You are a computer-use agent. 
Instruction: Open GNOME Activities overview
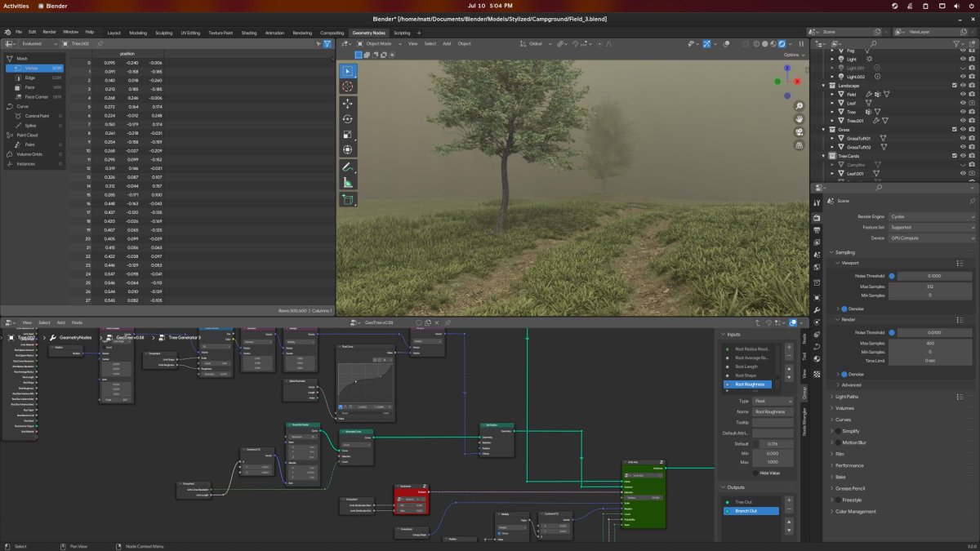click(16, 6)
